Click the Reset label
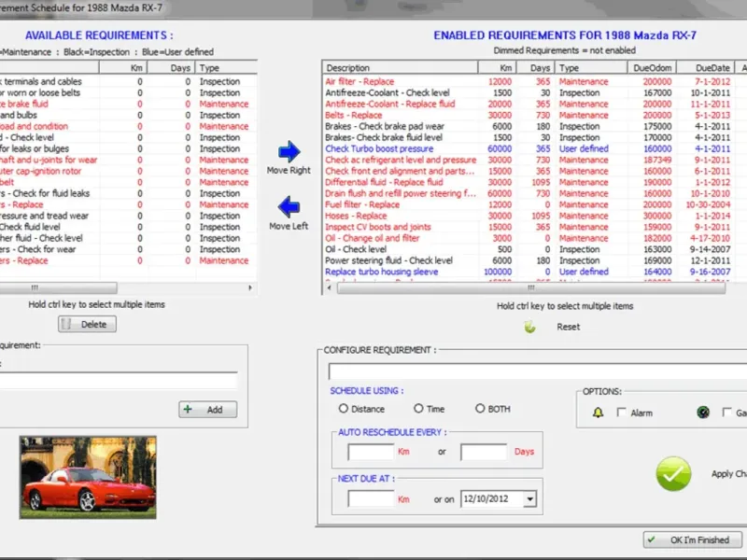Image resolution: width=747 pixels, height=560 pixels. click(569, 327)
